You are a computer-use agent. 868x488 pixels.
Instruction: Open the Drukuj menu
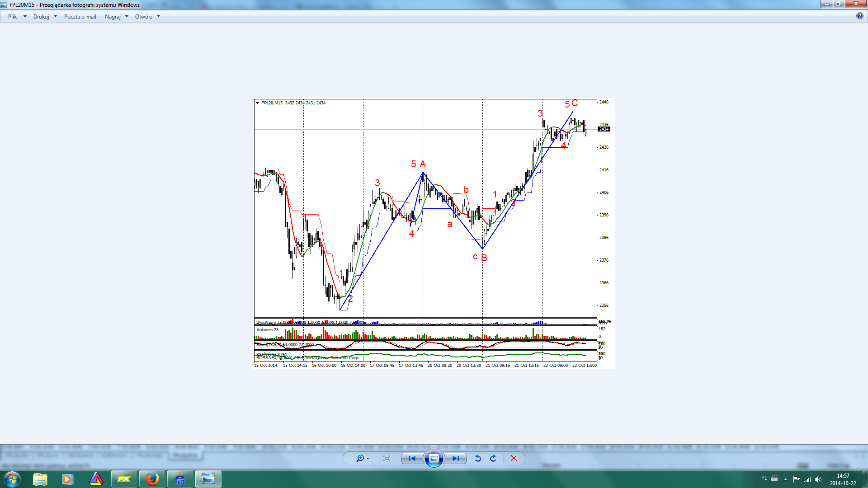pyautogui.click(x=41, y=17)
